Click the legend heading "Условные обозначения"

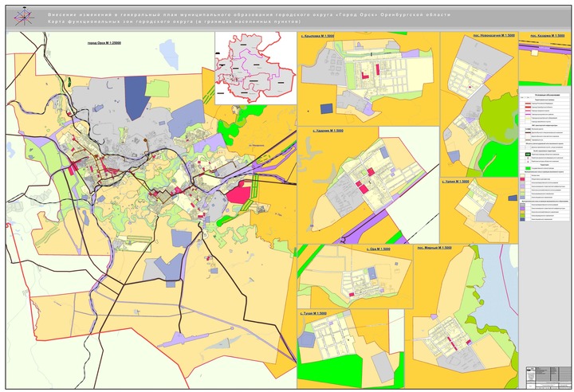pos(547,95)
